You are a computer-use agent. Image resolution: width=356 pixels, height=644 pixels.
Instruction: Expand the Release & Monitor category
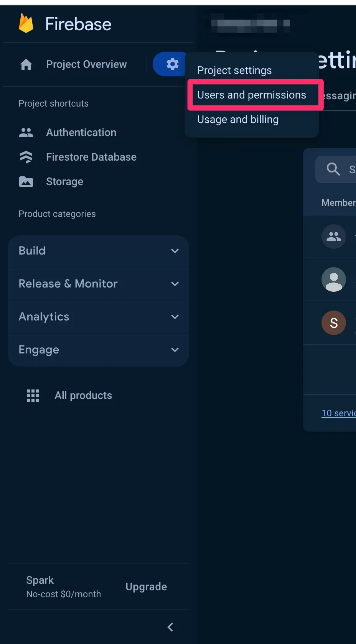[98, 284]
